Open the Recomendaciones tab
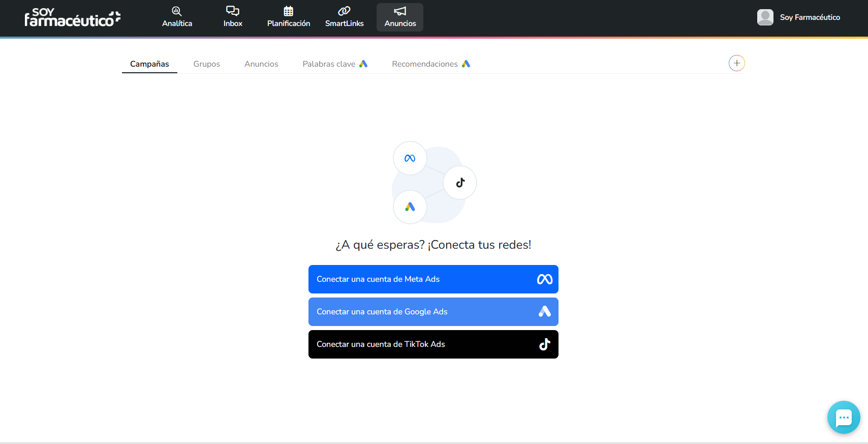Viewport: 868px width, 444px height. click(x=431, y=64)
